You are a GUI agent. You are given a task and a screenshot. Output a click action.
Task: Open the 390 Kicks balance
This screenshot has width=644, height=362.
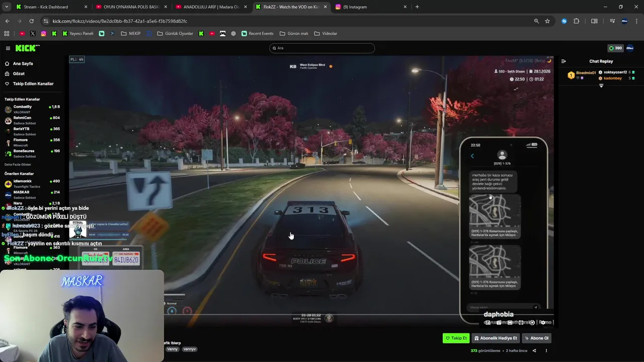click(x=615, y=48)
